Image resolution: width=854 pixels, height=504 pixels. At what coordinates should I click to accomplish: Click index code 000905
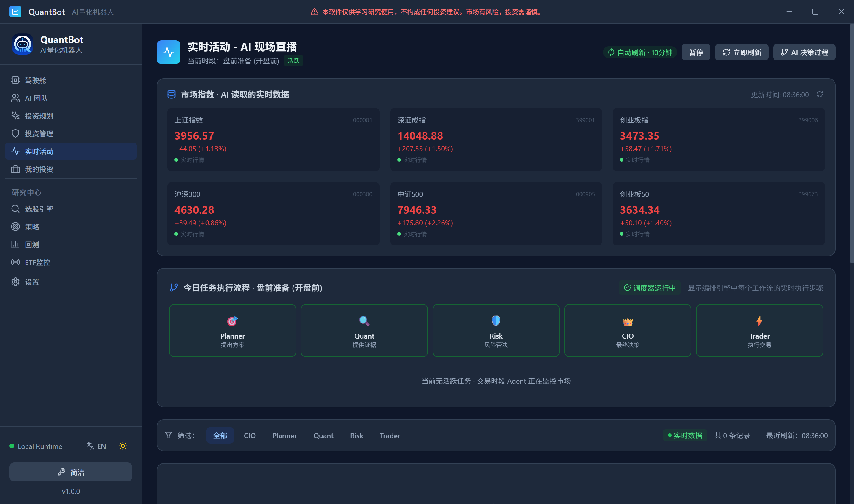[x=585, y=194]
